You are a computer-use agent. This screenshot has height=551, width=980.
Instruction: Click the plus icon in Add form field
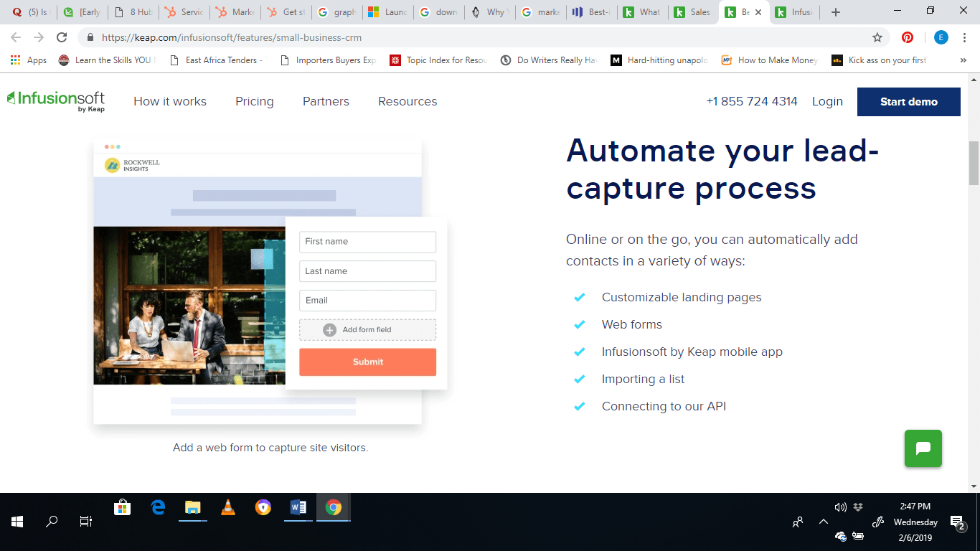tap(329, 330)
